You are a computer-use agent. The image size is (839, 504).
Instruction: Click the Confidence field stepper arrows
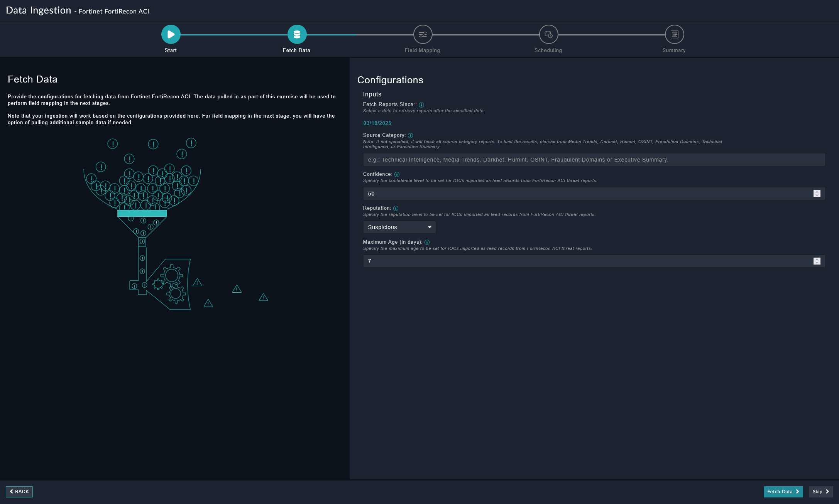(817, 194)
